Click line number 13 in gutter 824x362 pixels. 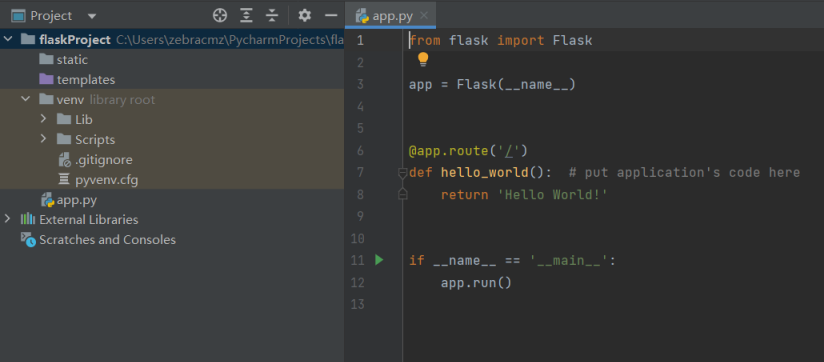click(x=357, y=305)
